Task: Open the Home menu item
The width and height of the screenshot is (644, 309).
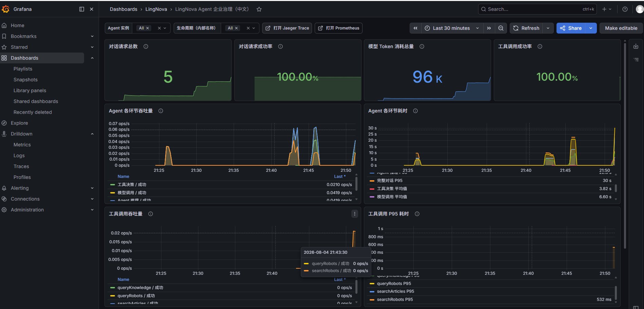Action: [17, 25]
